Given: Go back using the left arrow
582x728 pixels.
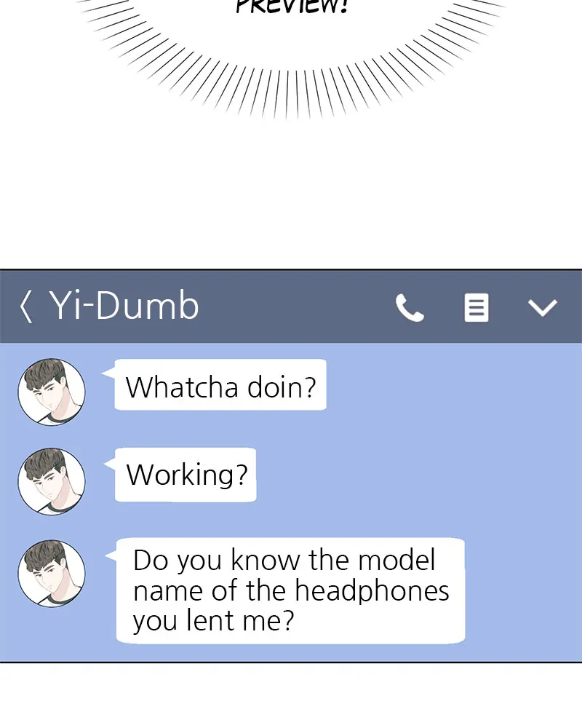Looking at the screenshot, I should 26,306.
